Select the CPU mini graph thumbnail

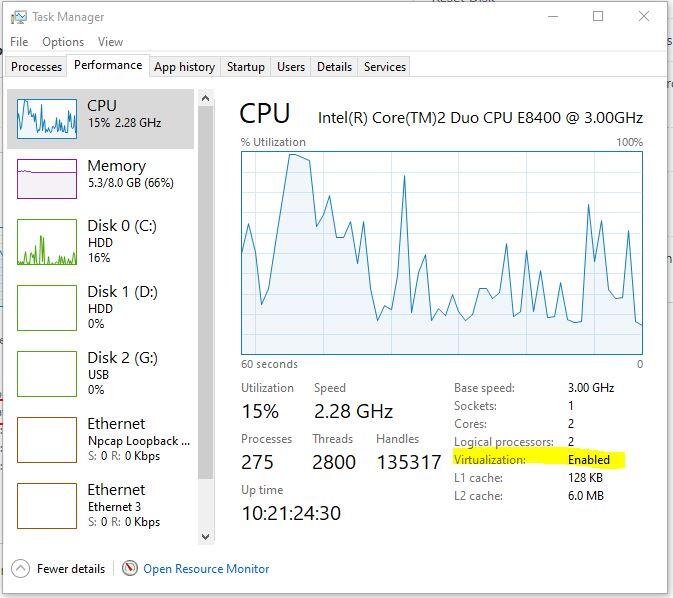[47, 118]
